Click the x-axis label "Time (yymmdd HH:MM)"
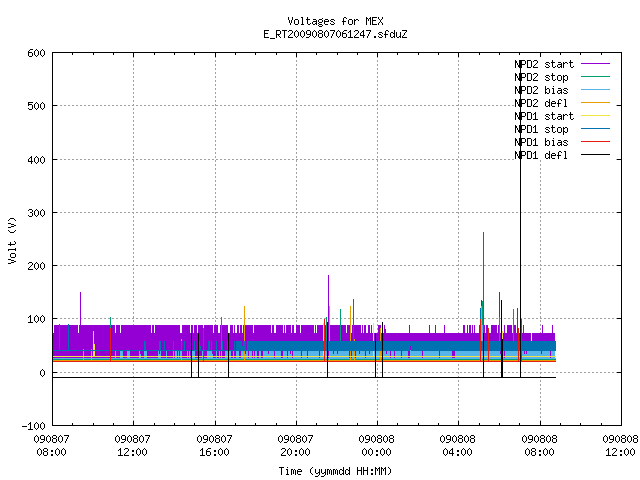The image size is (640, 480). [x=335, y=471]
